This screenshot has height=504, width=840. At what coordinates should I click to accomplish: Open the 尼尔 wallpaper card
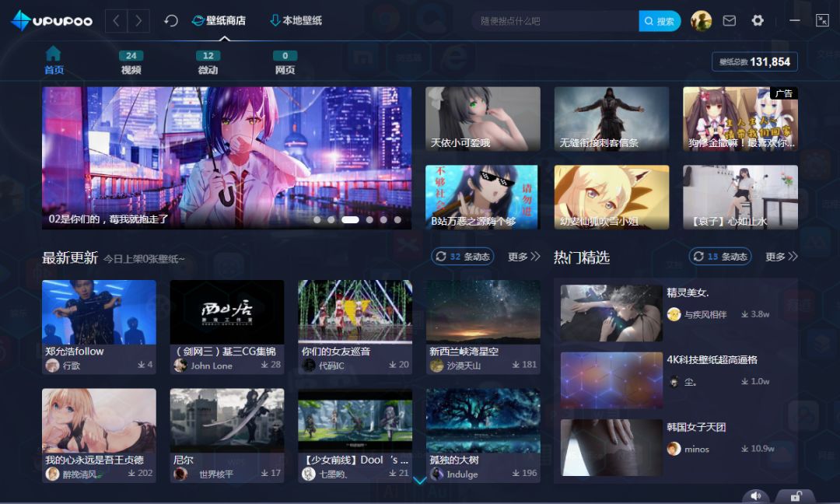[227, 436]
